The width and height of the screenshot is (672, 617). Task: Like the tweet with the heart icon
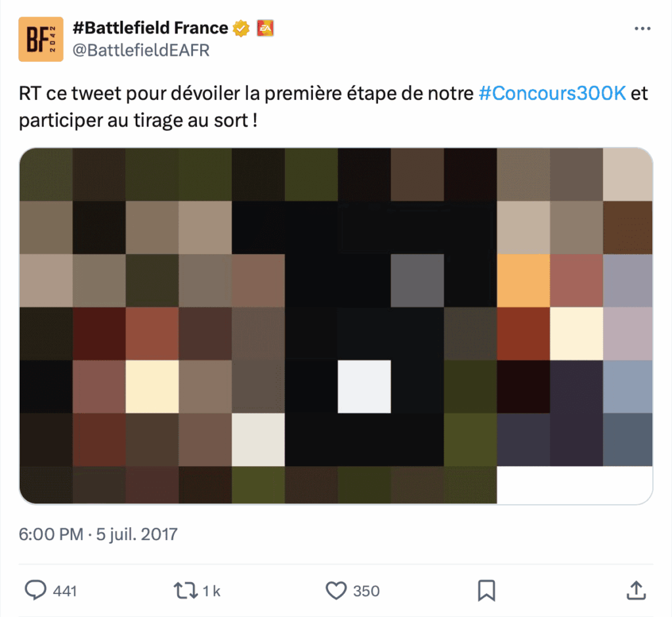click(336, 590)
